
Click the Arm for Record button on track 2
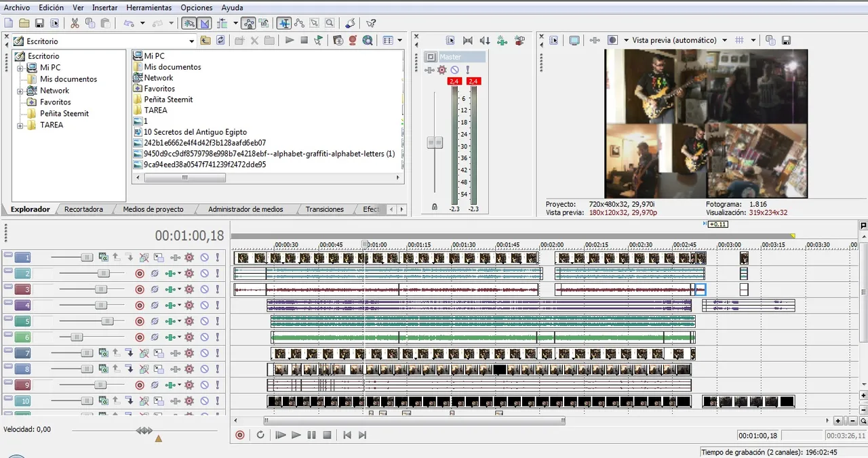click(x=140, y=273)
